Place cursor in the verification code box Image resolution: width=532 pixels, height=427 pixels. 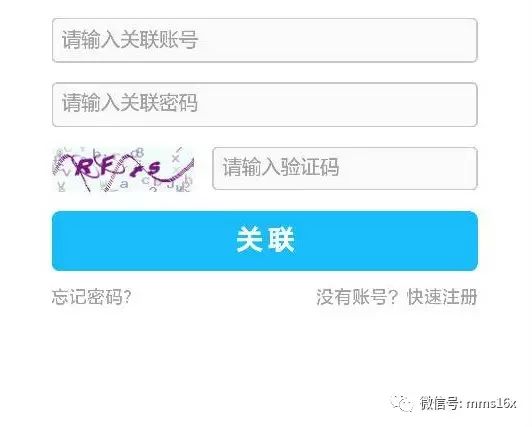point(345,168)
